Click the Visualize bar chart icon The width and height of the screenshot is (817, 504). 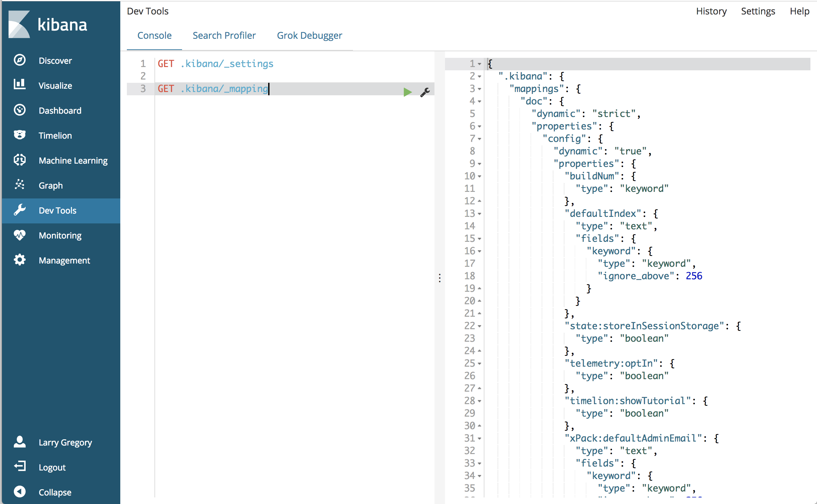(20, 85)
